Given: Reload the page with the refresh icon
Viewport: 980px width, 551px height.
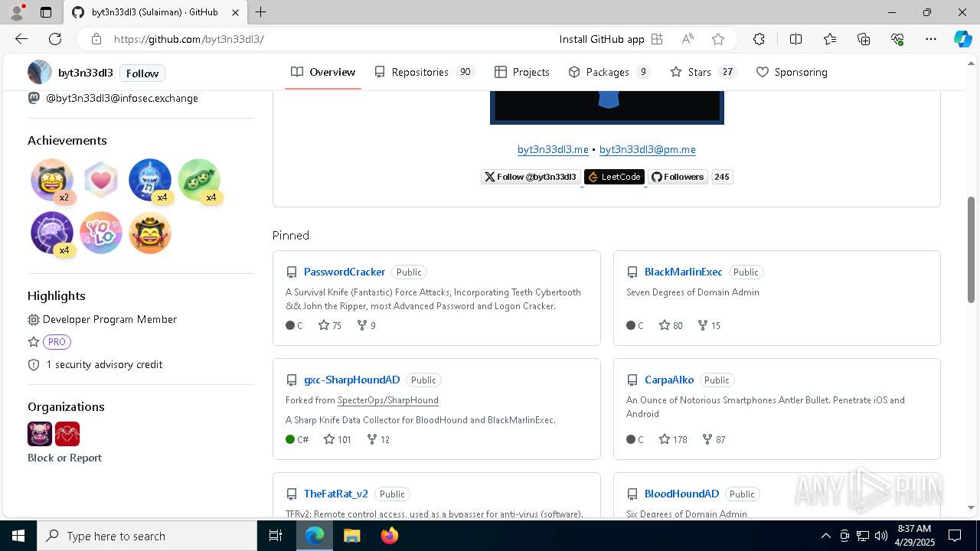Looking at the screenshot, I should (x=55, y=39).
